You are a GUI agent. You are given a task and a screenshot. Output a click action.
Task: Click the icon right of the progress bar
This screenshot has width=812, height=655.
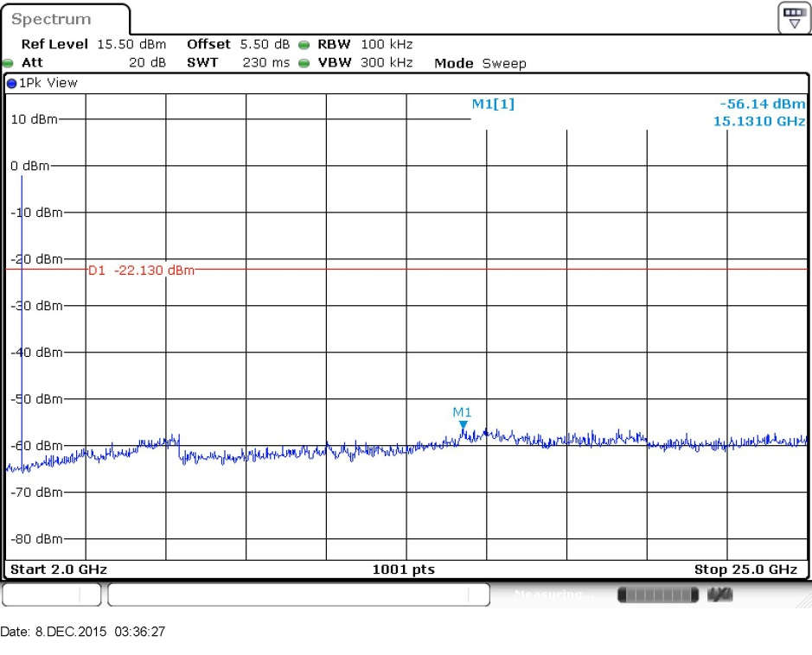click(719, 595)
